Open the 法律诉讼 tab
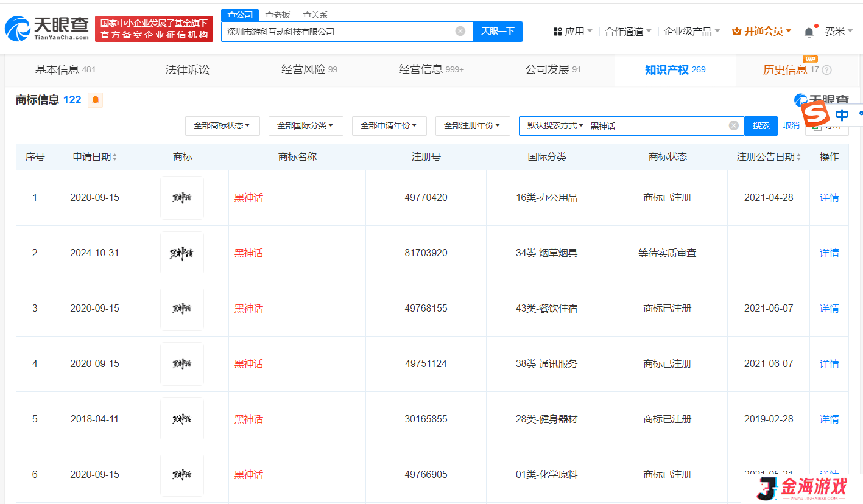 pyautogui.click(x=188, y=69)
